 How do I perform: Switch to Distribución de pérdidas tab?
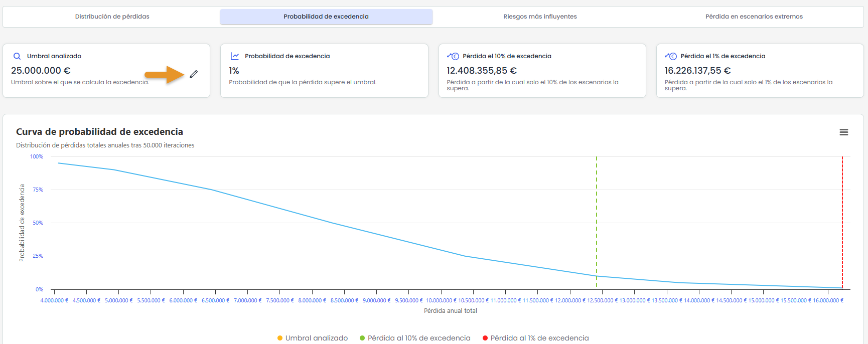tap(112, 17)
